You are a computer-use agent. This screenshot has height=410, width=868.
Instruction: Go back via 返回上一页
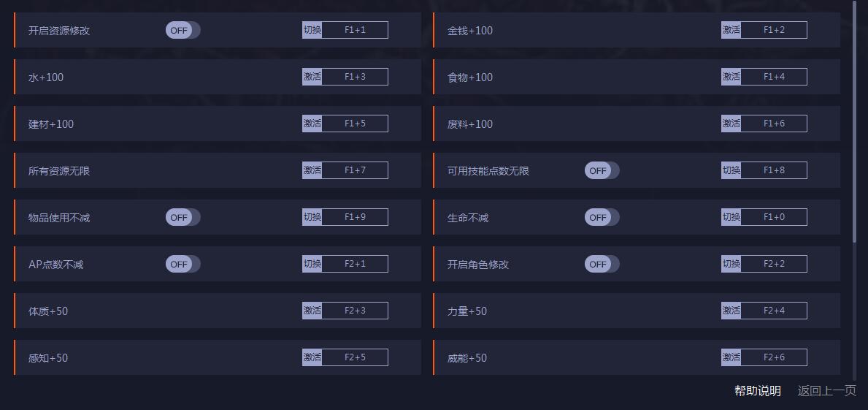[x=826, y=391]
